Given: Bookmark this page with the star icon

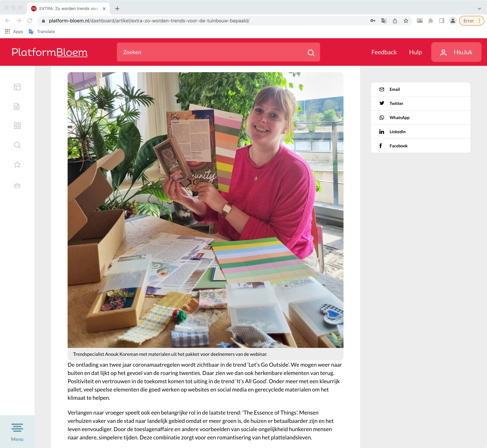Looking at the screenshot, I should tap(406, 21).
